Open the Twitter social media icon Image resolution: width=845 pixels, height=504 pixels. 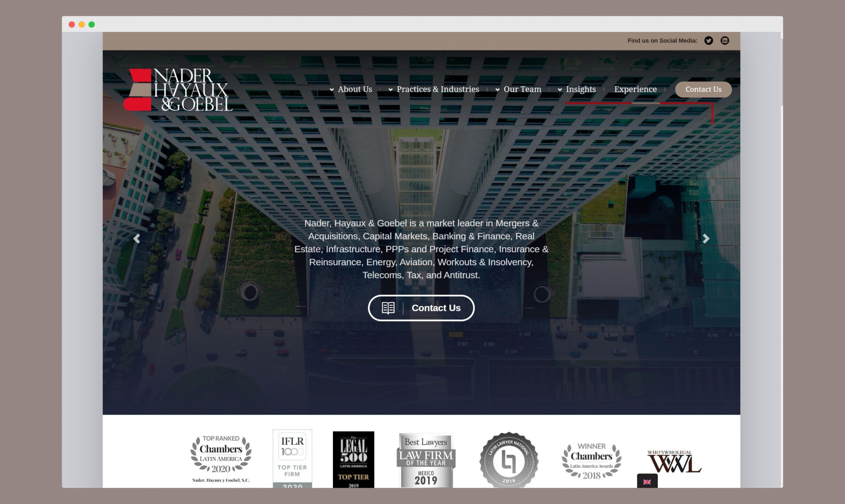pos(708,41)
